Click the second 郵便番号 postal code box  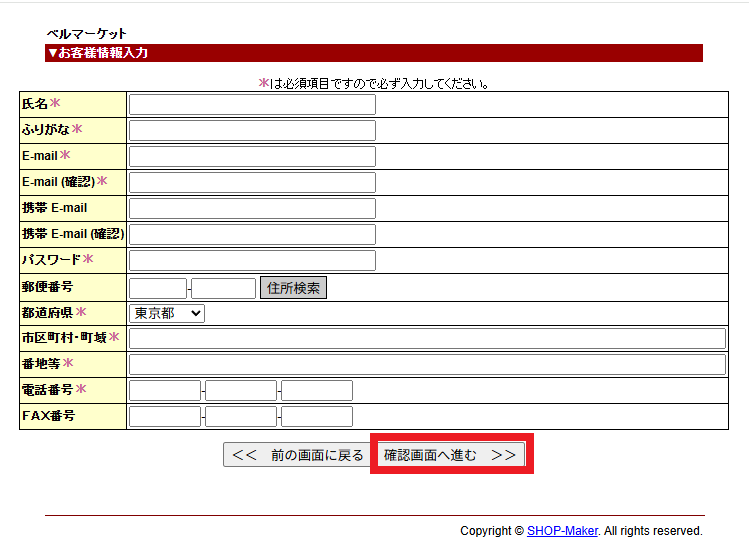point(224,289)
